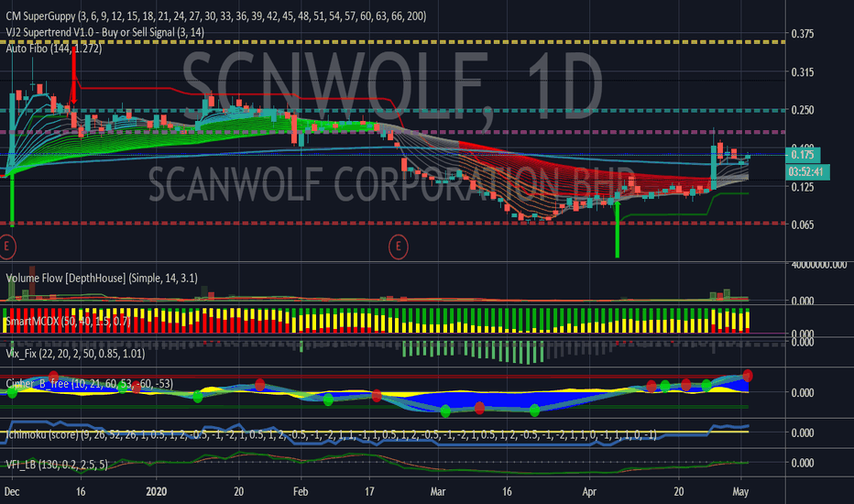Image resolution: width=854 pixels, height=504 pixels.
Task: Click the red dot at Cipher_B right edge
Action: [x=748, y=376]
